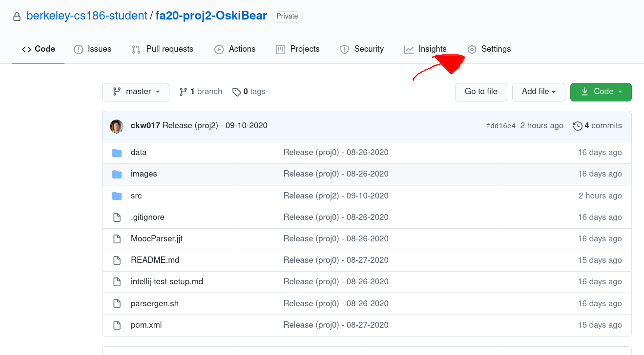
Task: Open the Projects tab
Action: point(298,49)
